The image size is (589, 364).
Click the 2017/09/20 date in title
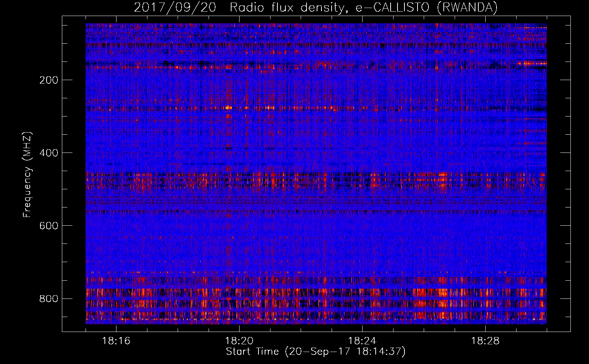(x=175, y=7)
